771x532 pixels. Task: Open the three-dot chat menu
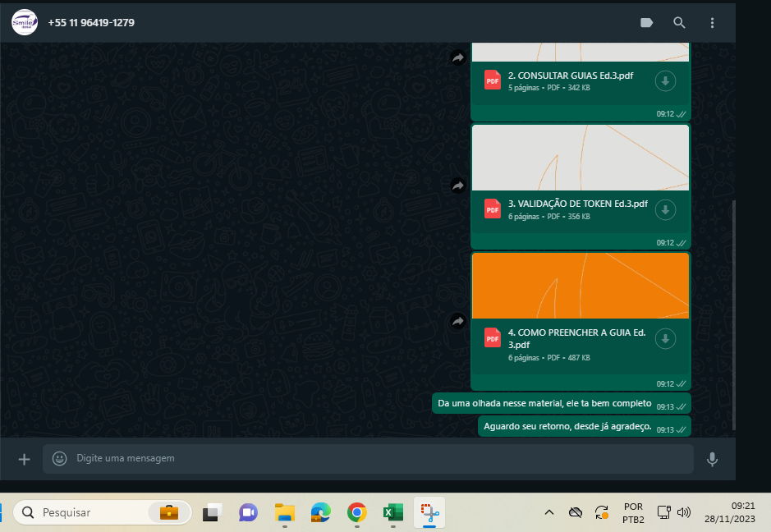click(x=712, y=23)
